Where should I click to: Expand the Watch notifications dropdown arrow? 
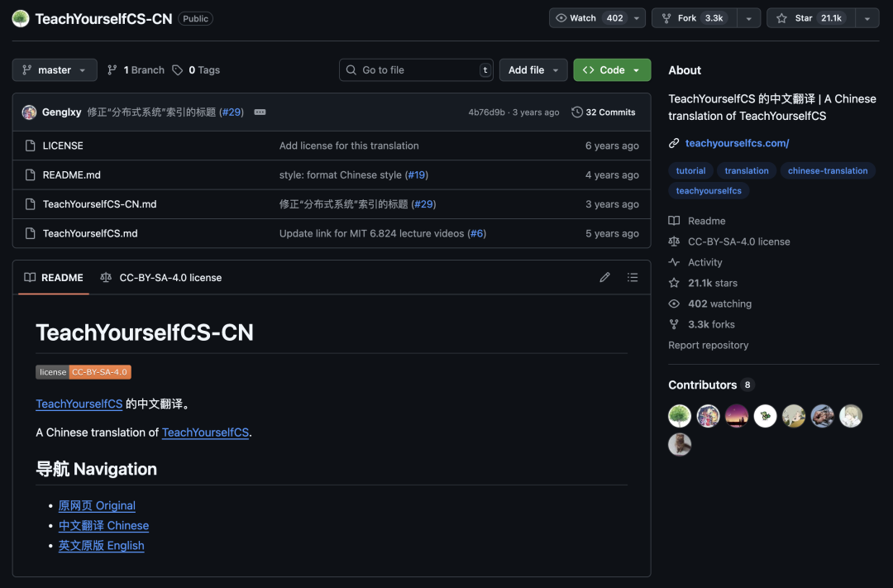(637, 18)
